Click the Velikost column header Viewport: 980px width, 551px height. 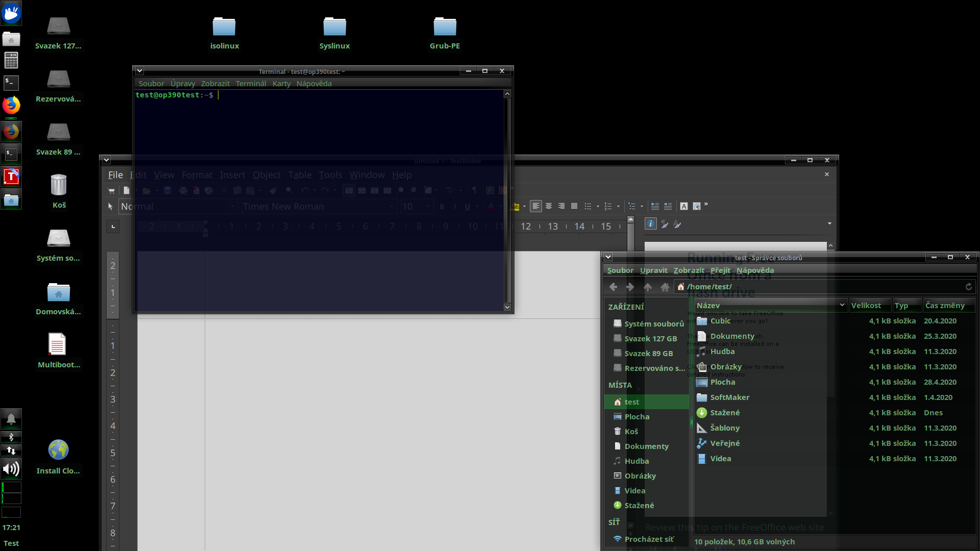point(866,305)
